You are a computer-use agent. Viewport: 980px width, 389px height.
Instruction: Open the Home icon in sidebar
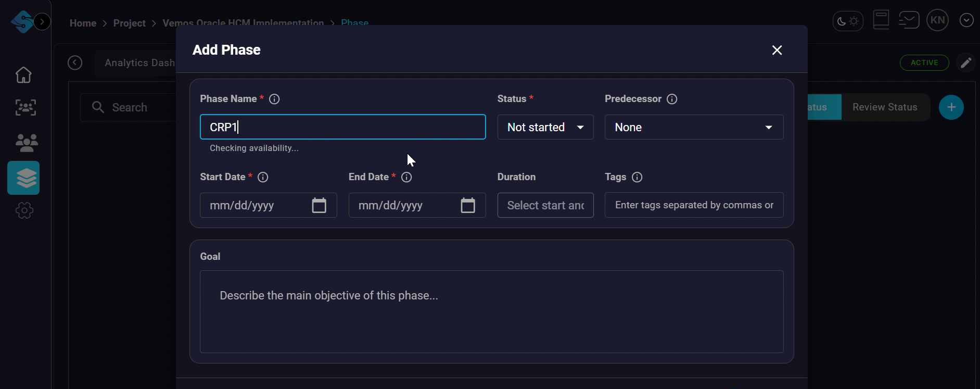click(23, 74)
